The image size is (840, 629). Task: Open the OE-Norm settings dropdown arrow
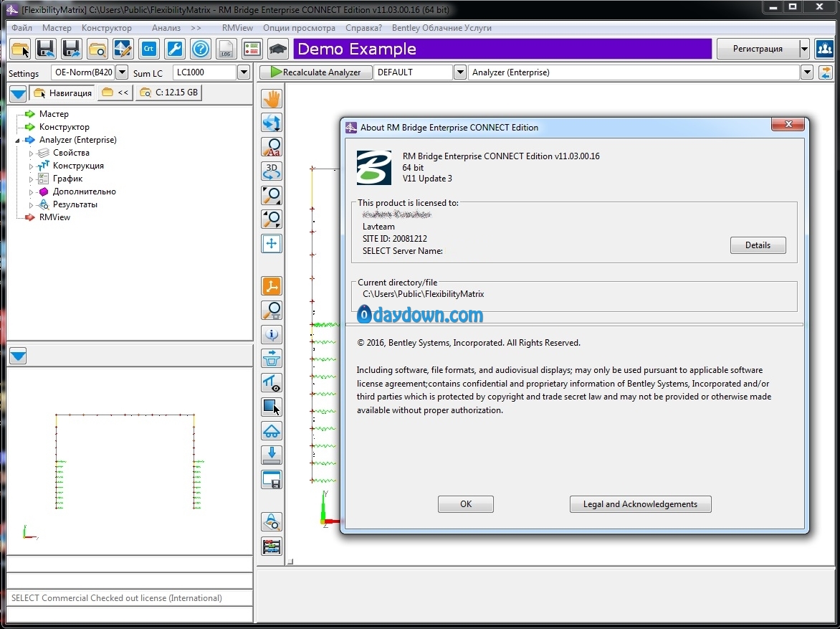coord(122,72)
